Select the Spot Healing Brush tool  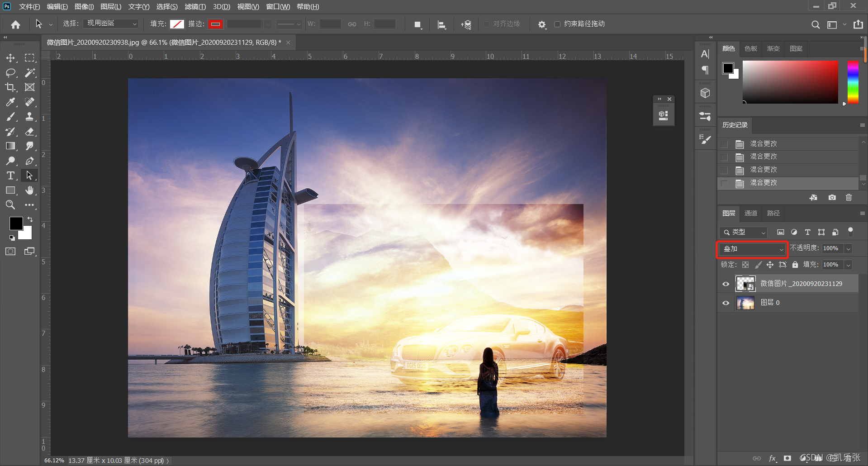click(30, 102)
